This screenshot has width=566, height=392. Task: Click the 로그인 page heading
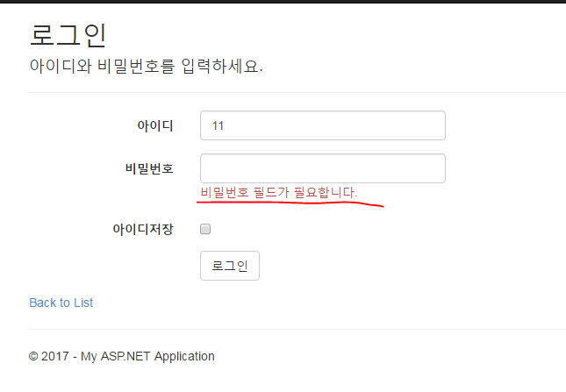pyautogui.click(x=68, y=35)
